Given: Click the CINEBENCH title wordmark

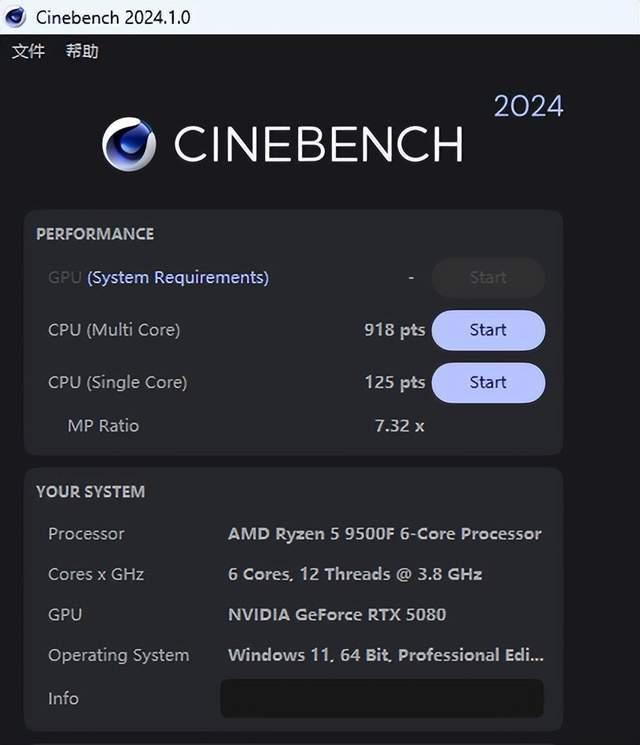Looking at the screenshot, I should coord(318,145).
